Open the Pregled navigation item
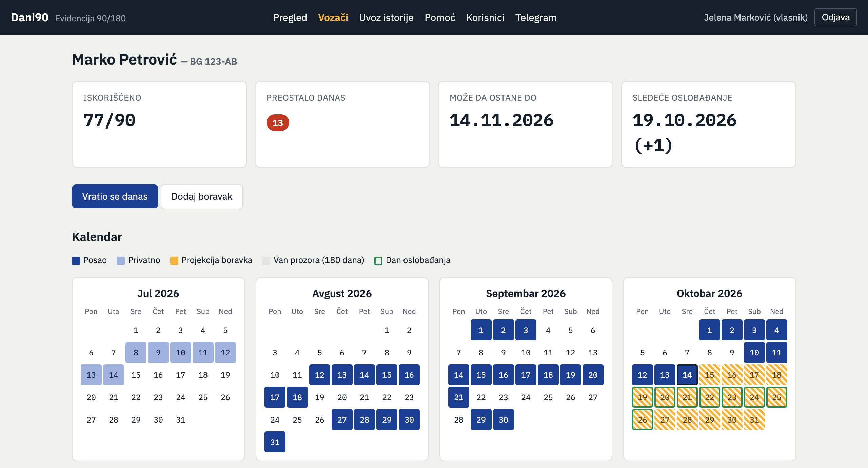This screenshot has width=868, height=468. click(x=290, y=17)
